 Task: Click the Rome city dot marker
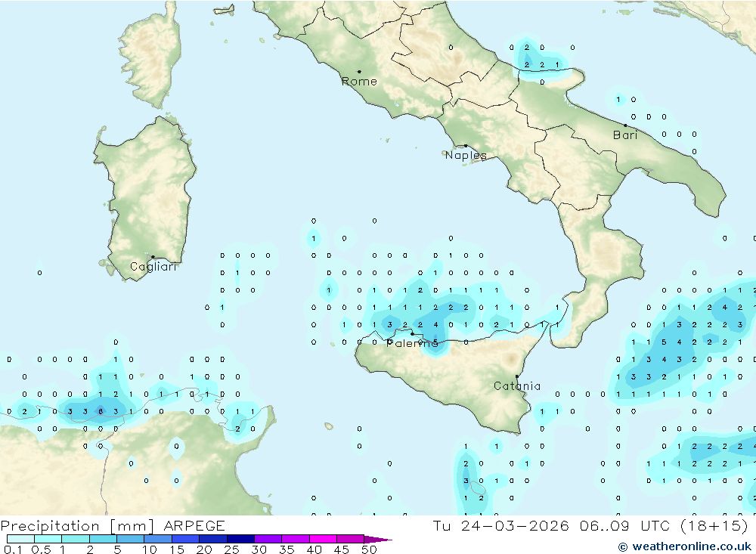pos(359,71)
